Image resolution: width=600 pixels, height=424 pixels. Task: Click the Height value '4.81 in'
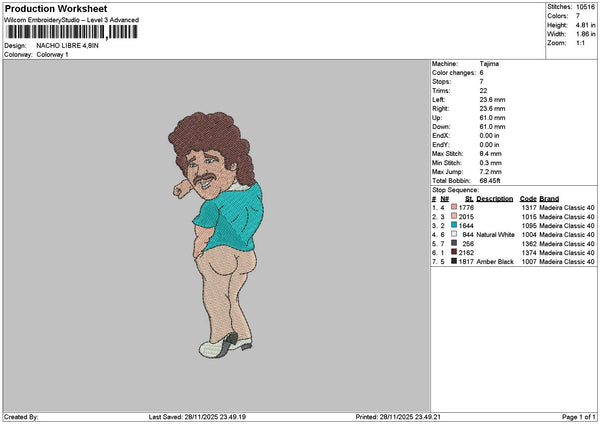point(585,25)
